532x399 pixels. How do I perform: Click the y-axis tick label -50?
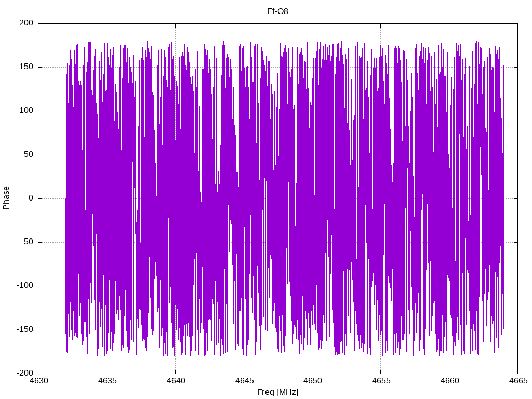click(27, 242)
